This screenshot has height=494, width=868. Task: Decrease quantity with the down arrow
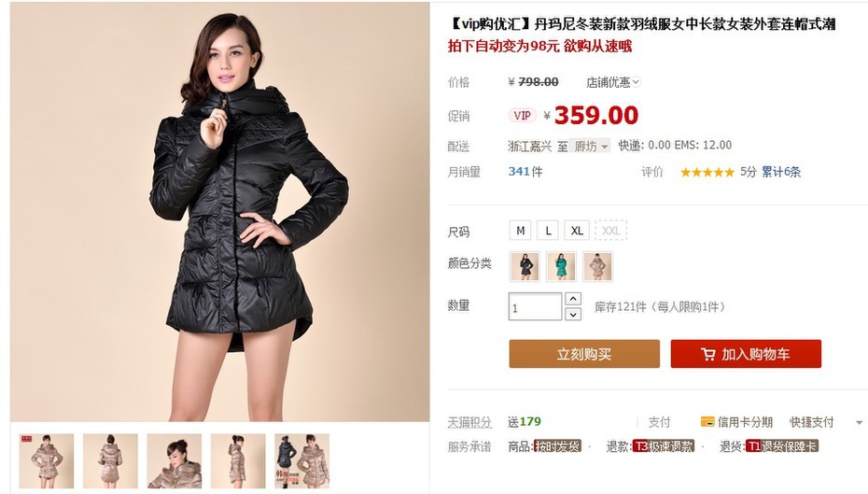coord(573,315)
